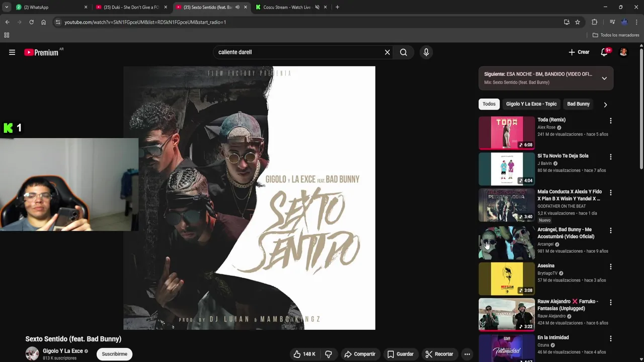The height and width of the screenshot is (362, 644).
Task: View site information icon in address bar
Action: coord(58,22)
